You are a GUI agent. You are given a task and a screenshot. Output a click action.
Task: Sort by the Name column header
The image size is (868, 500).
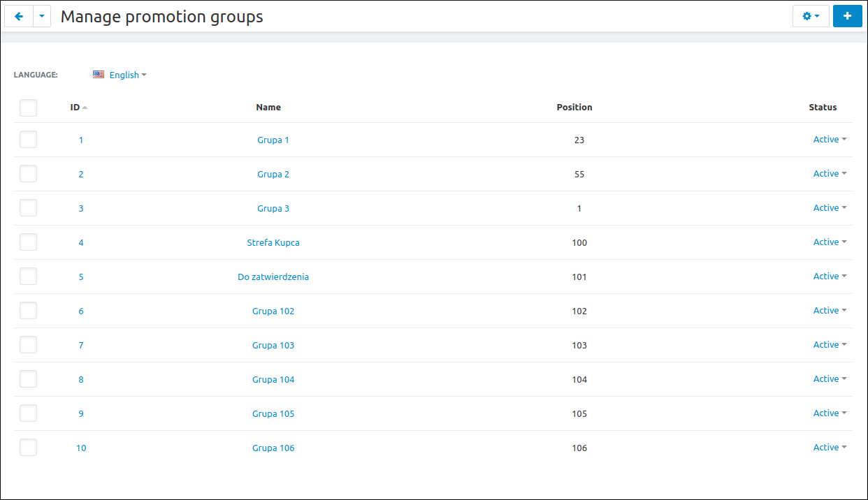pyautogui.click(x=268, y=108)
